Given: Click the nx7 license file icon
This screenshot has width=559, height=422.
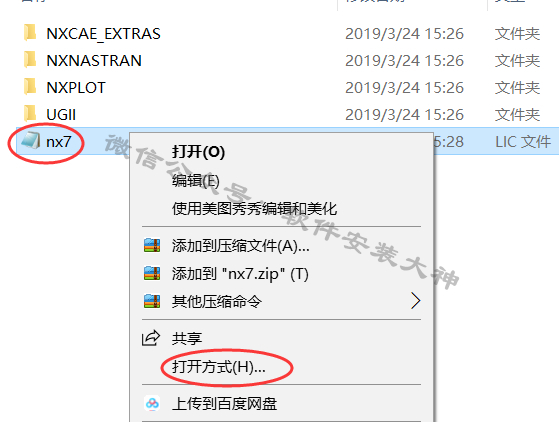Looking at the screenshot, I should pyautogui.click(x=31, y=141).
